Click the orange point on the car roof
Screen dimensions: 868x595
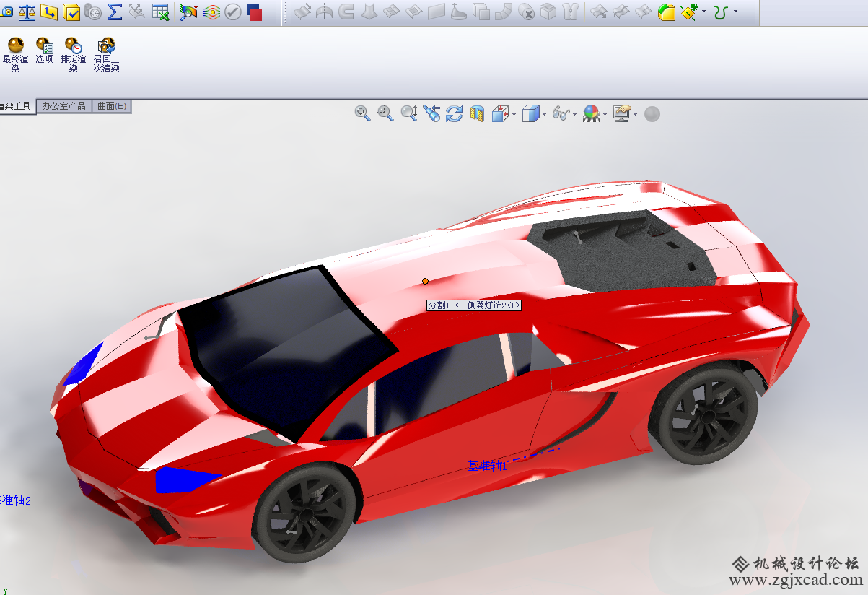pos(426,281)
